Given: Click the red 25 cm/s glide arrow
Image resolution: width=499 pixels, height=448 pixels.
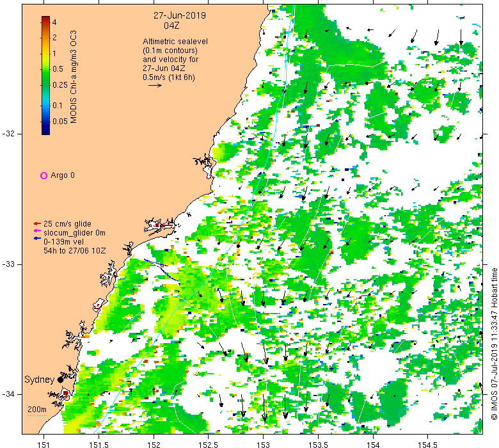Looking at the screenshot, I should point(37,223).
